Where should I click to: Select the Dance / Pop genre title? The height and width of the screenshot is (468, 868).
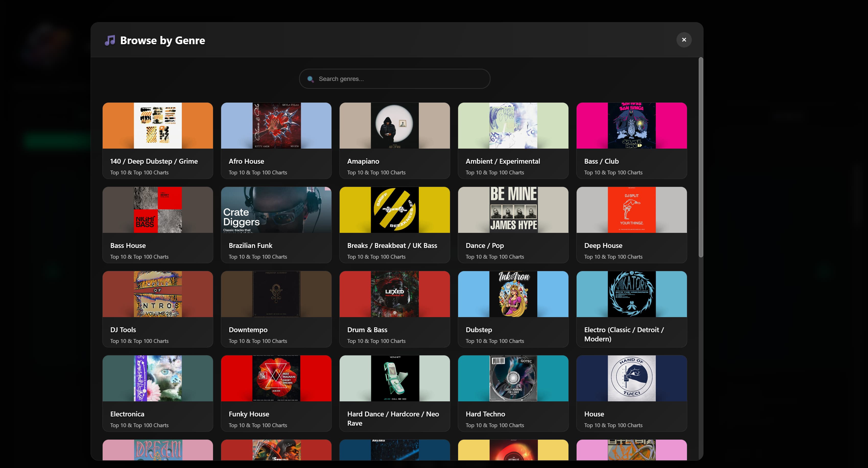tap(484, 246)
